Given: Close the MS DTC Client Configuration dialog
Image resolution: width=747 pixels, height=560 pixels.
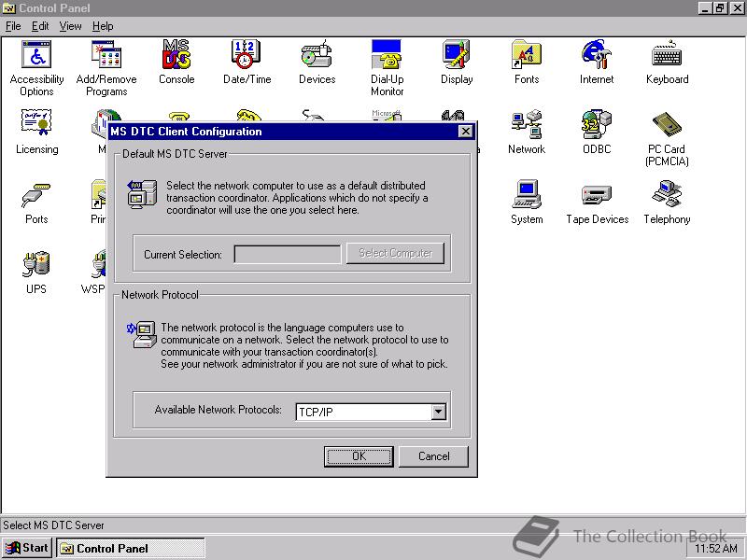Looking at the screenshot, I should pos(465,132).
